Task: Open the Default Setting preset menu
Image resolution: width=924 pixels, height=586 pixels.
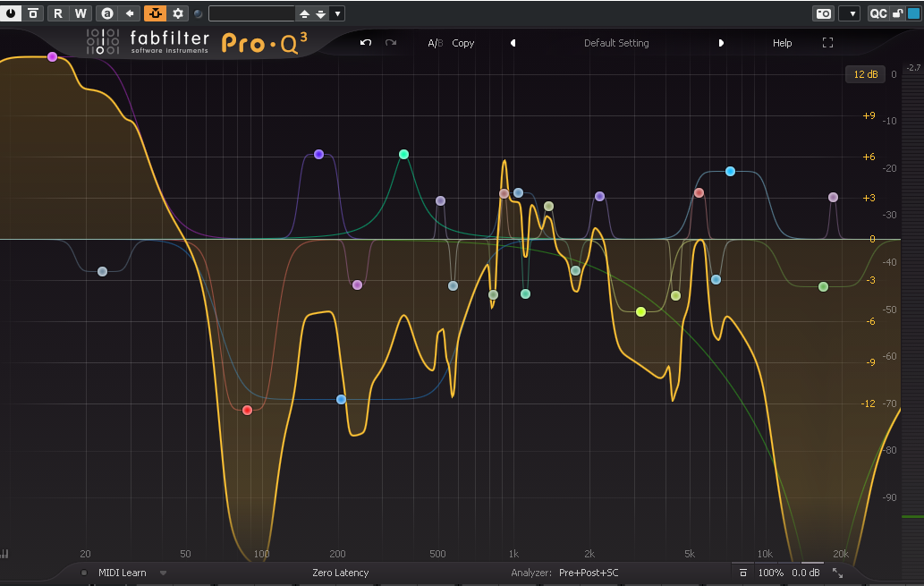Action: click(x=616, y=43)
